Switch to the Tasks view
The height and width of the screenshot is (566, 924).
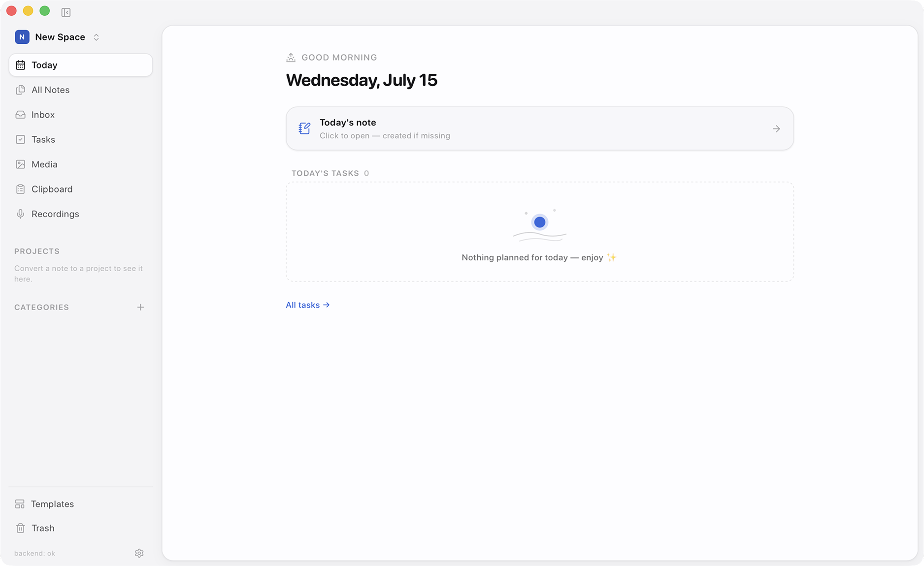coord(81,139)
